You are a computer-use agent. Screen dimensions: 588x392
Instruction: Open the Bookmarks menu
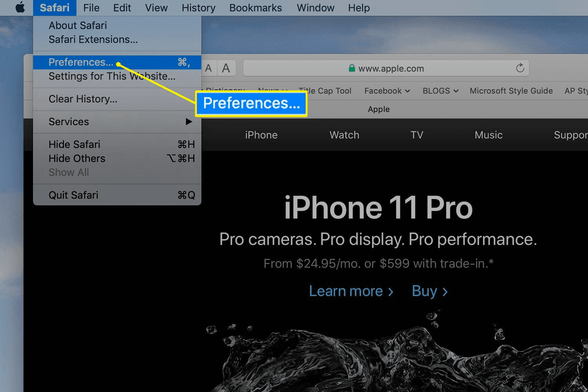tap(256, 8)
